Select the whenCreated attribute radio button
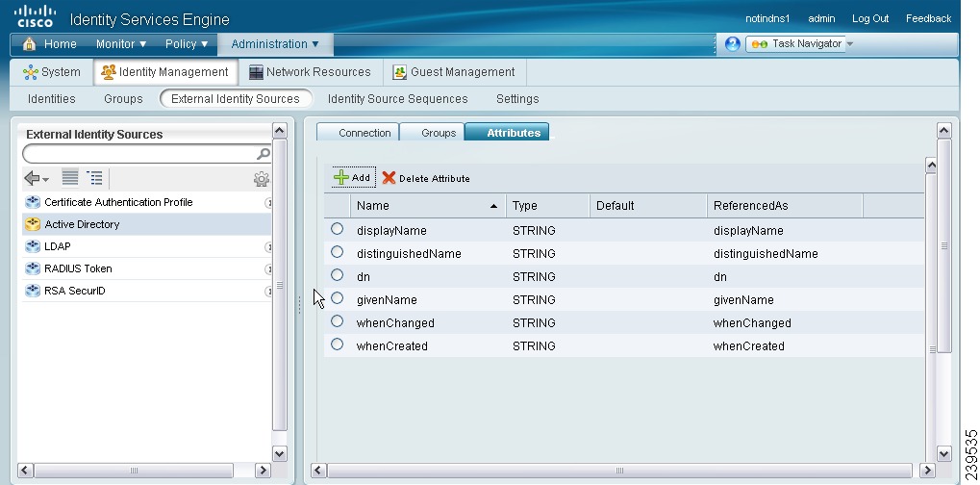 [x=337, y=345]
